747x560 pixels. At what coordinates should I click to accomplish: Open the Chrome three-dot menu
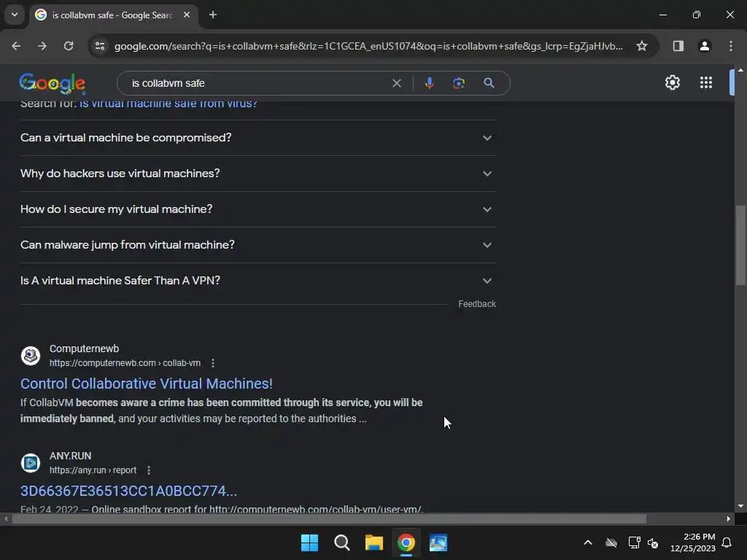tap(730, 46)
